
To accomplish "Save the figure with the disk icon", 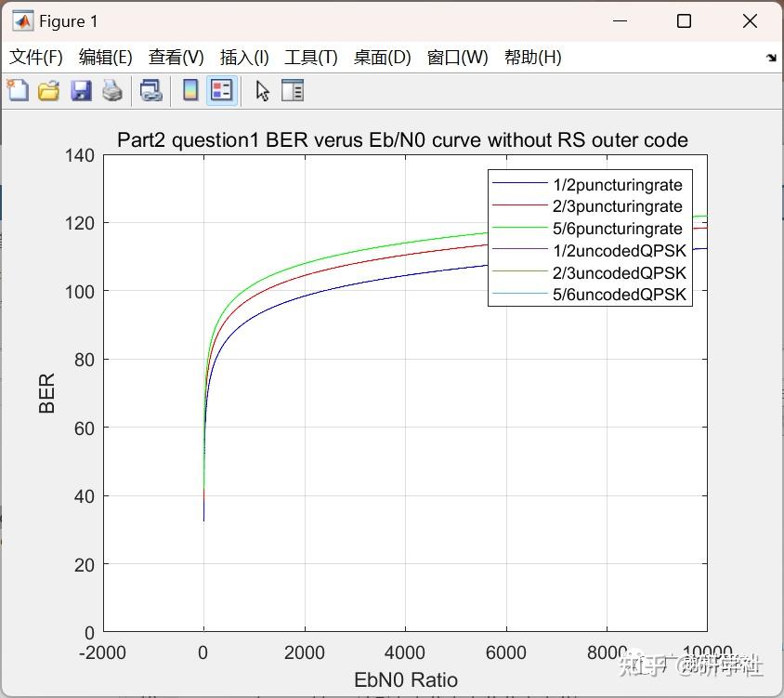I will [x=80, y=90].
